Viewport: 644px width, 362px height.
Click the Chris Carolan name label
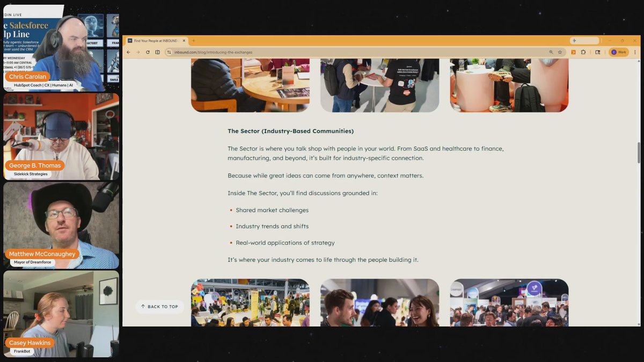(x=27, y=77)
